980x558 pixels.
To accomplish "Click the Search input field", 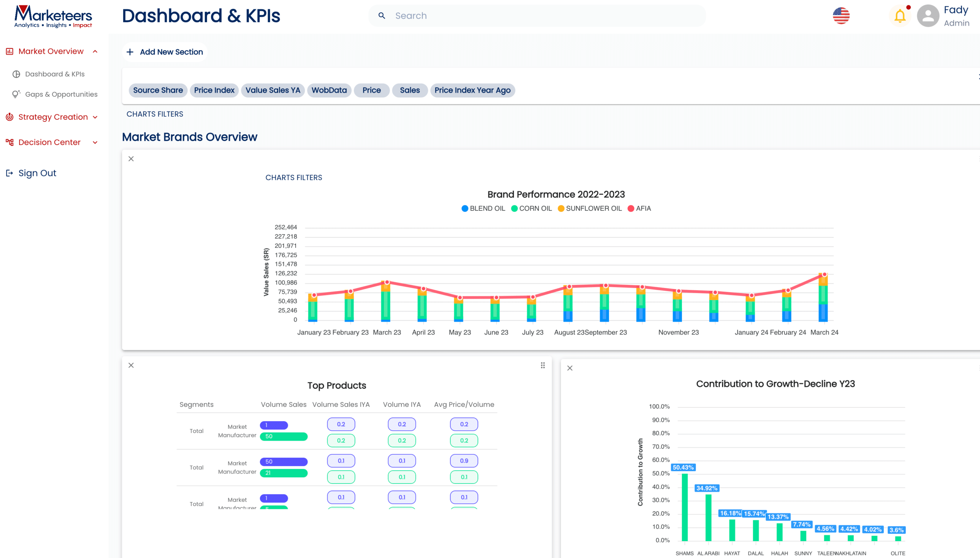I will (x=537, y=16).
